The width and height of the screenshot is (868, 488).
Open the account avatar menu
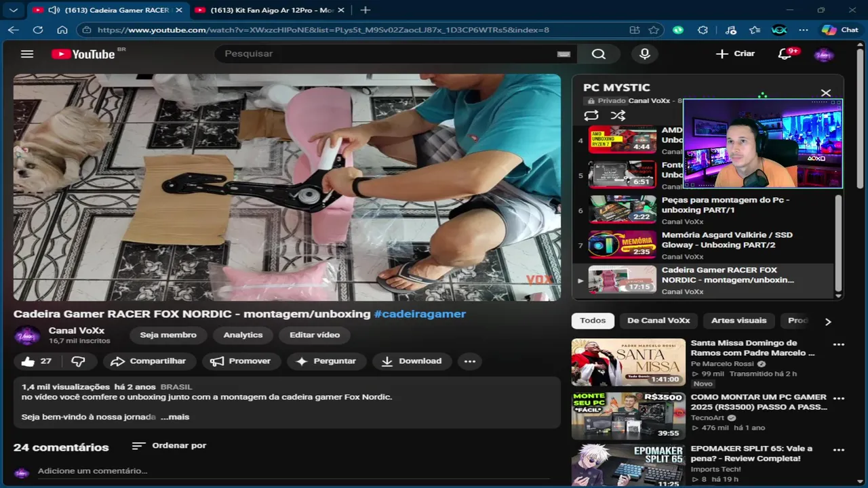click(824, 54)
